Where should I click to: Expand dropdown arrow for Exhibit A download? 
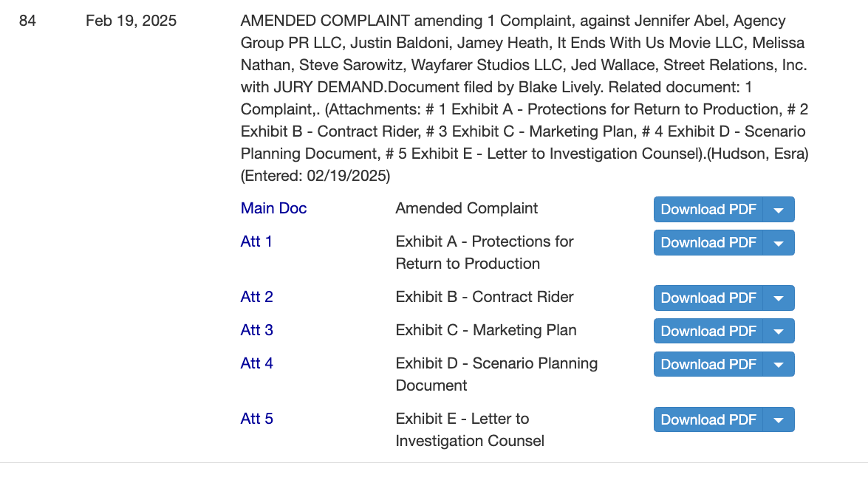click(779, 242)
